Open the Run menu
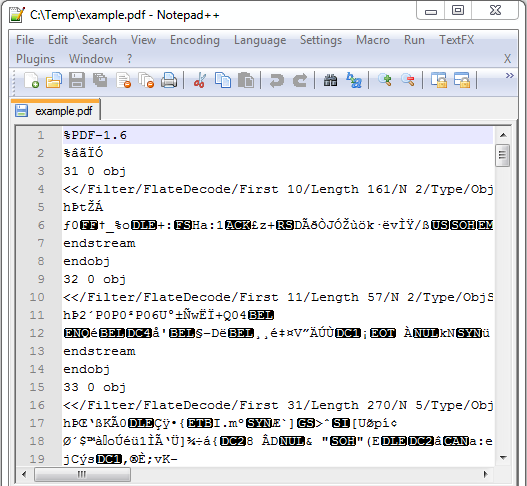The width and height of the screenshot is (527, 486). (414, 40)
